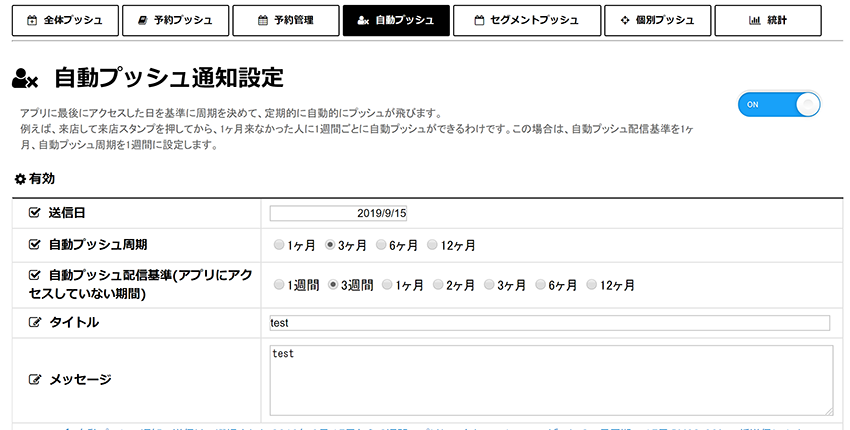Image resolution: width=850 pixels, height=430 pixels.
Task: Click the bar chart icon on 統計 tab
Action: (x=755, y=21)
